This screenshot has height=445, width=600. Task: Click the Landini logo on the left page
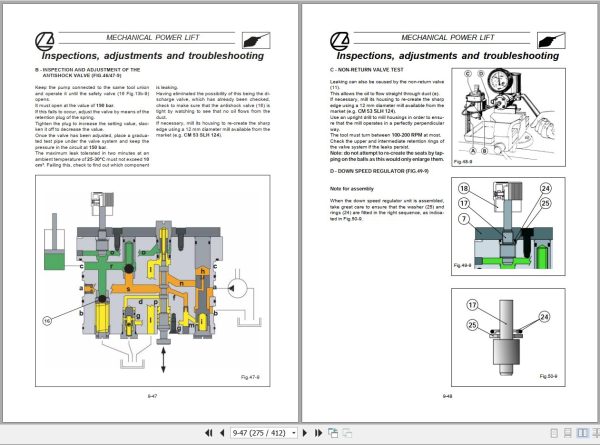[x=45, y=41]
